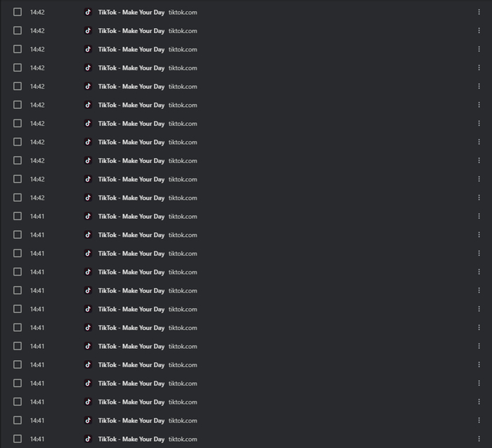The width and height of the screenshot is (492, 448).
Task: Open the first 14:41 'TikTok - Make Your Day' link
Action: pyautogui.click(x=131, y=217)
